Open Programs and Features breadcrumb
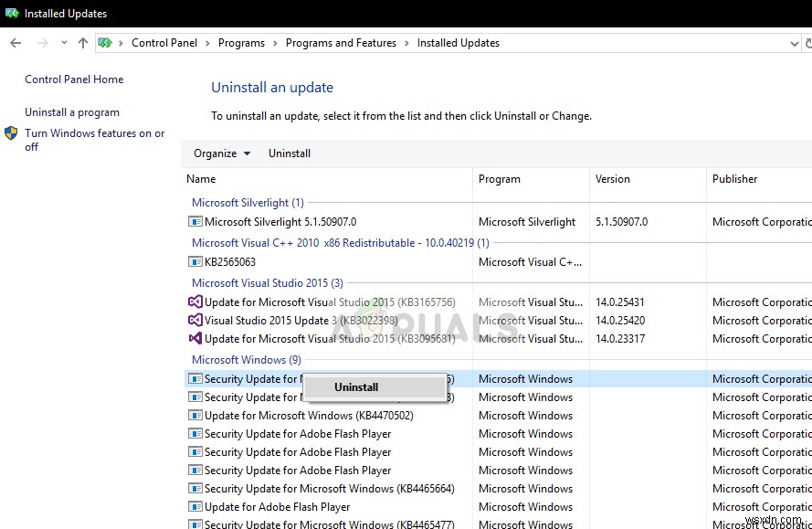The image size is (812, 529). [341, 43]
